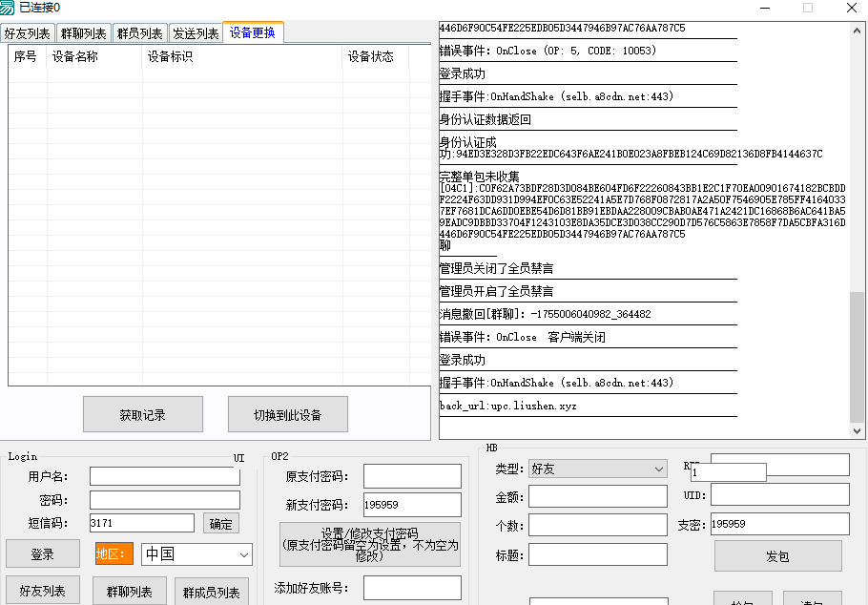Click the 金额 amount input field

(x=598, y=496)
